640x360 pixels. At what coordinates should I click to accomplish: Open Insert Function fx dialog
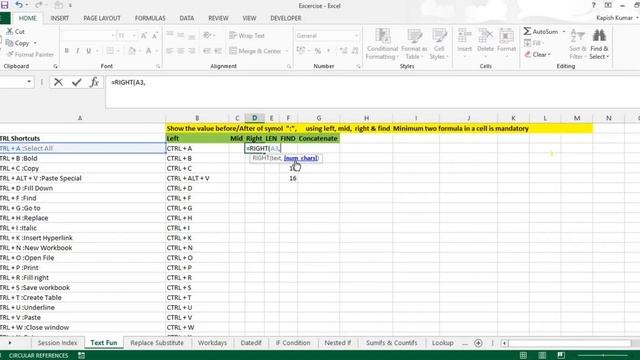tap(94, 82)
